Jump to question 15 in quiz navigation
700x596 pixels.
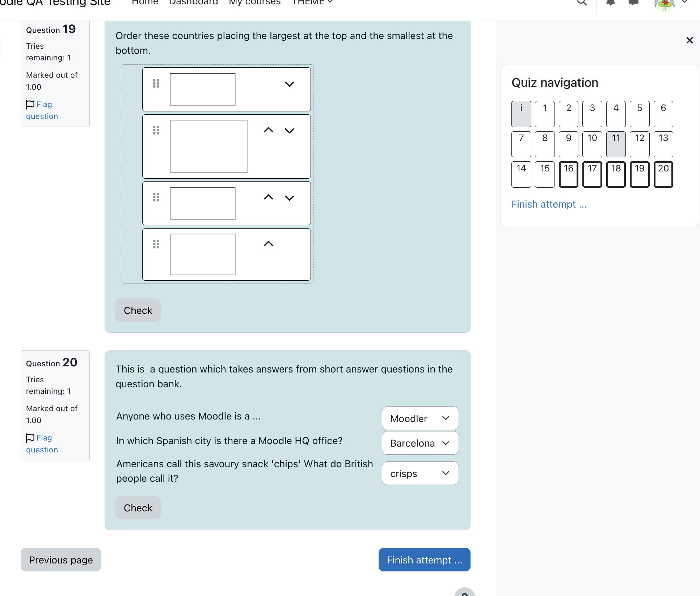tap(545, 174)
